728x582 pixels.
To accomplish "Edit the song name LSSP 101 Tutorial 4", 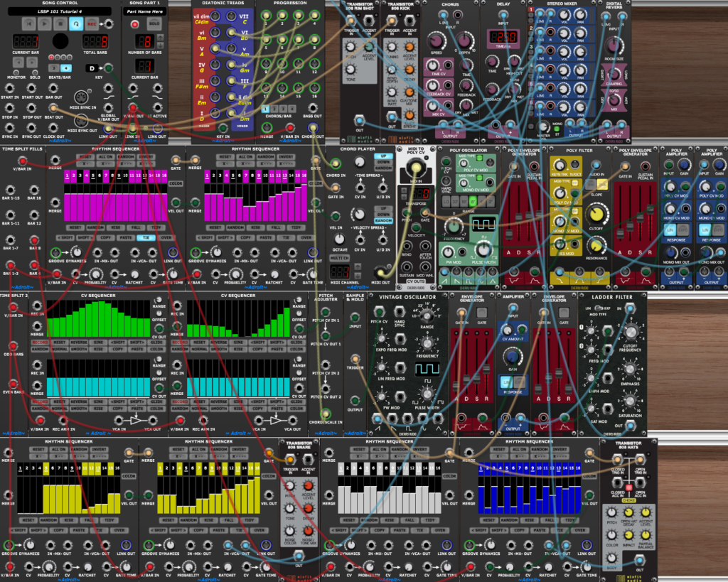I will pos(60,11).
